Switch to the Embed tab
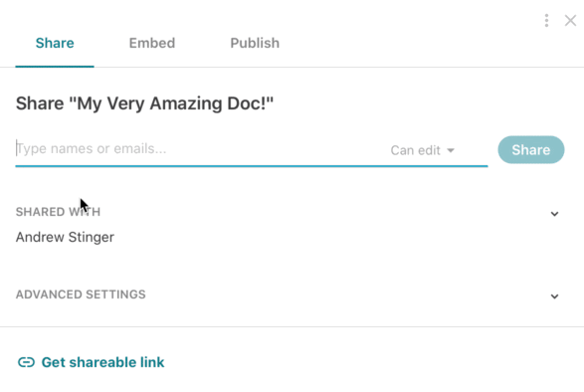This screenshot has width=584, height=392. tap(152, 43)
